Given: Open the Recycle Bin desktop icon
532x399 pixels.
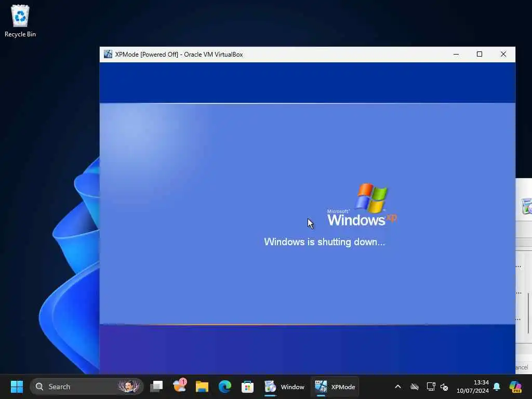Looking at the screenshot, I should pos(20,21).
